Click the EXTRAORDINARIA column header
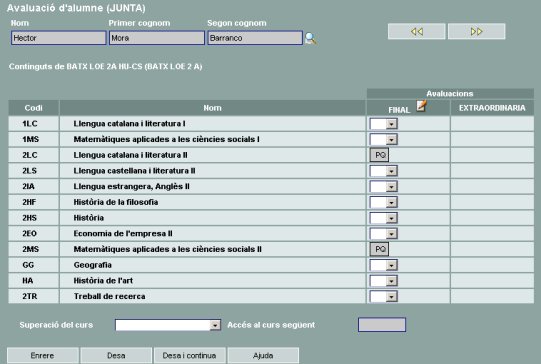 point(492,108)
